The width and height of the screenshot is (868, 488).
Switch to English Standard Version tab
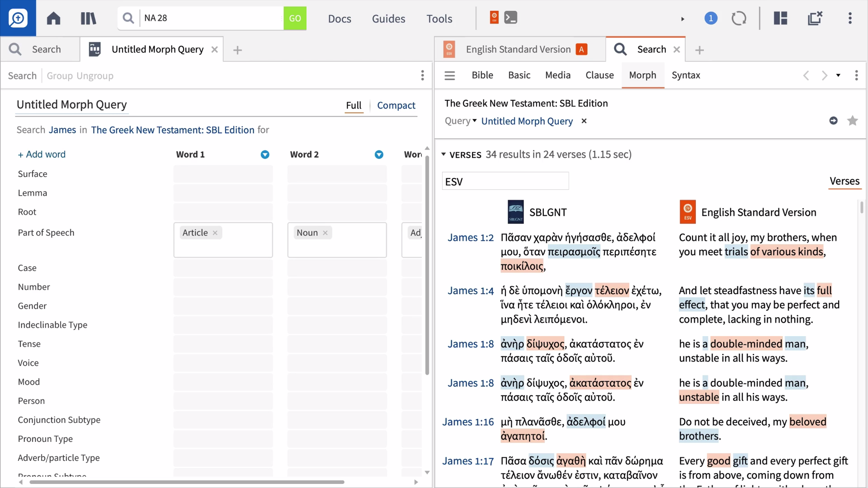(519, 49)
